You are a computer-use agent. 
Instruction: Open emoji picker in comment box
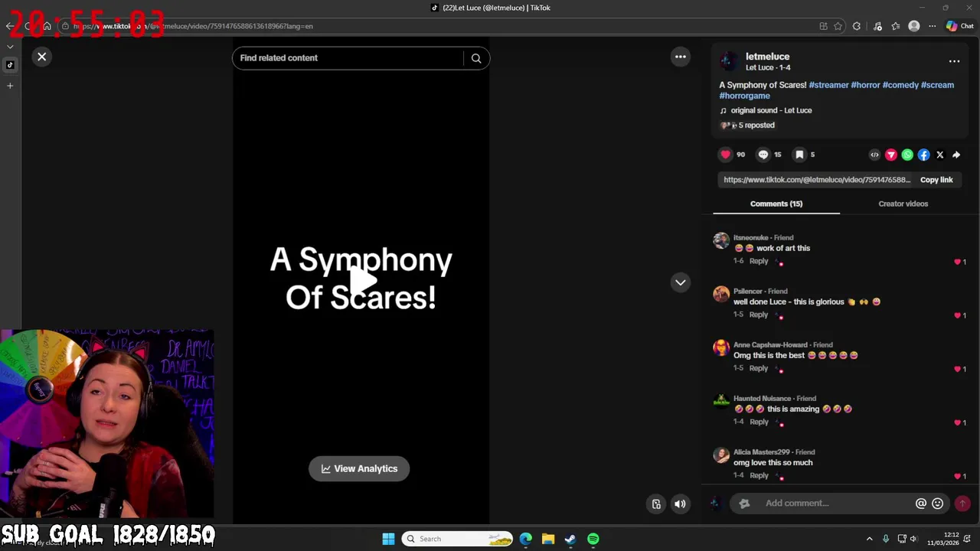(x=937, y=504)
